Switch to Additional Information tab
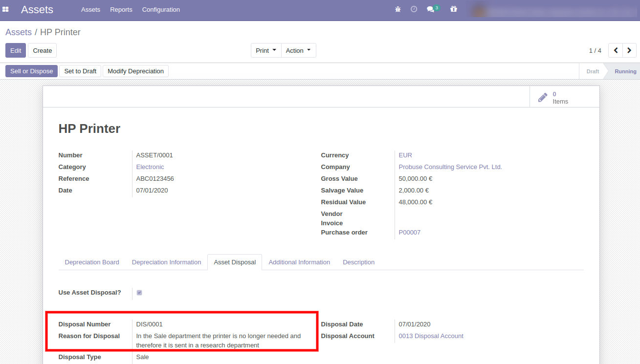The width and height of the screenshot is (640, 364). pos(299,262)
